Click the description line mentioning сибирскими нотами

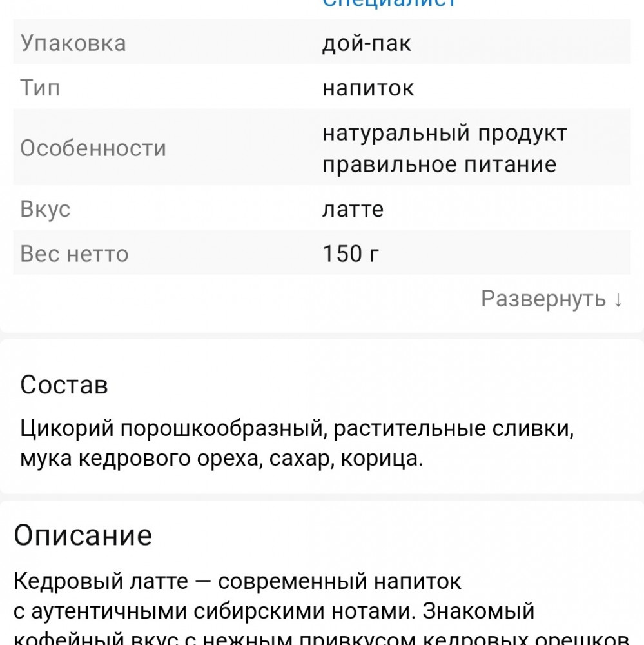275,610
